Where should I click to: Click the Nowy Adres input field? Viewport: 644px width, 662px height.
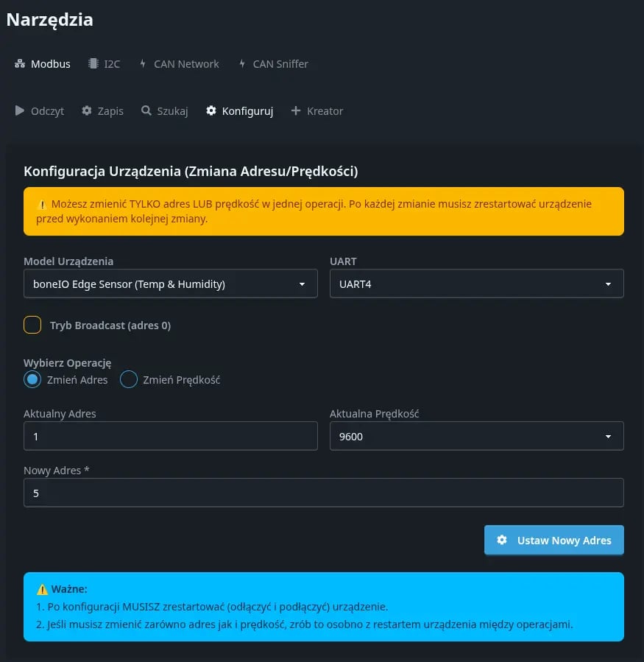coord(324,493)
